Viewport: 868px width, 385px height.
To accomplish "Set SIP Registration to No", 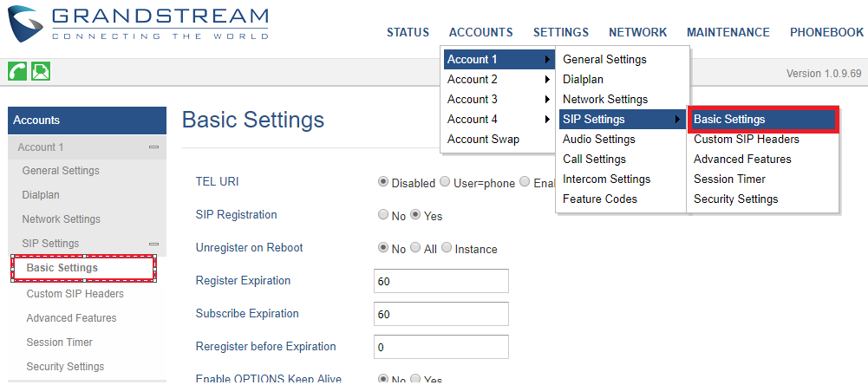I will [x=382, y=215].
